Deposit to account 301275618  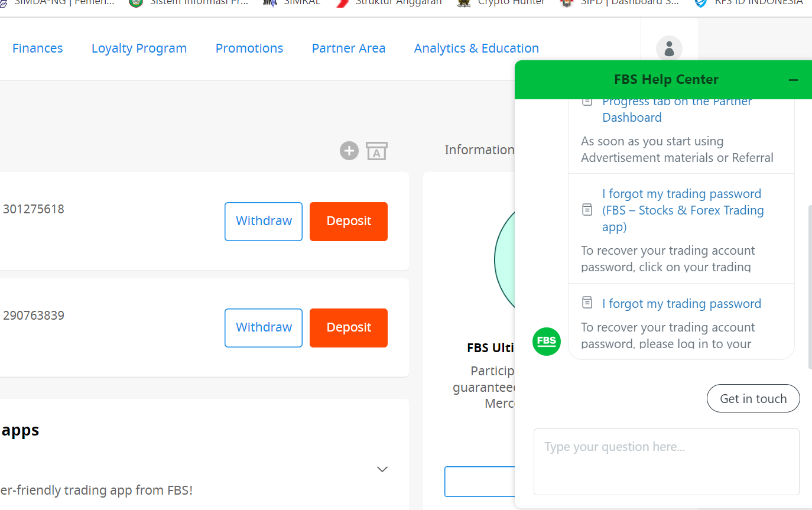349,222
